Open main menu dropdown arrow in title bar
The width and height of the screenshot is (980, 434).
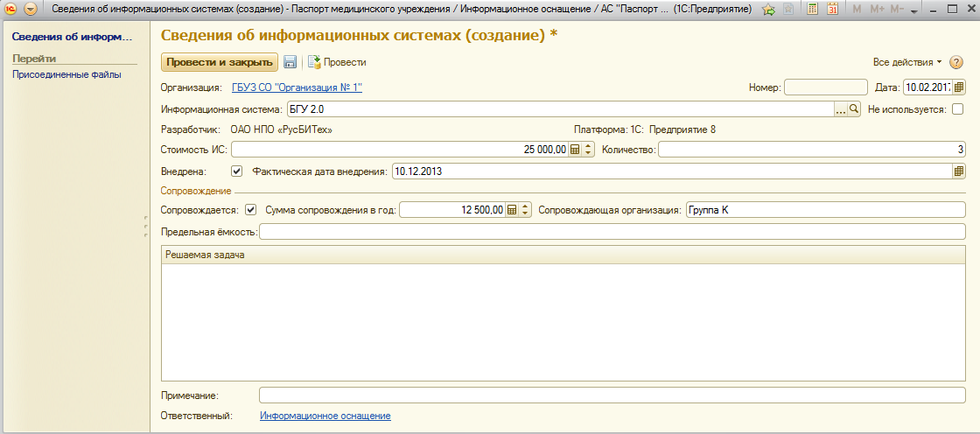pyautogui.click(x=31, y=10)
